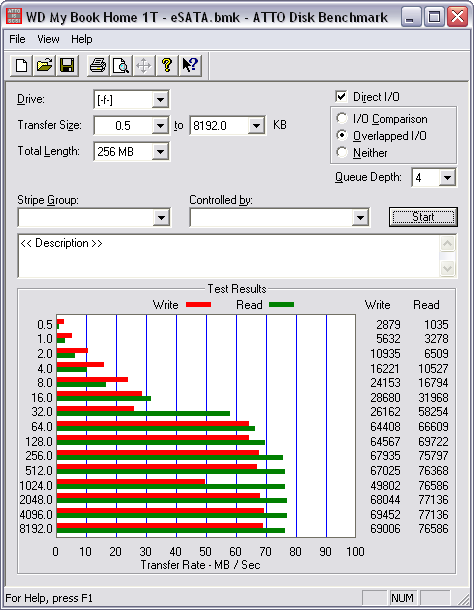Select the Overlapped I/O radio button

[x=342, y=135]
